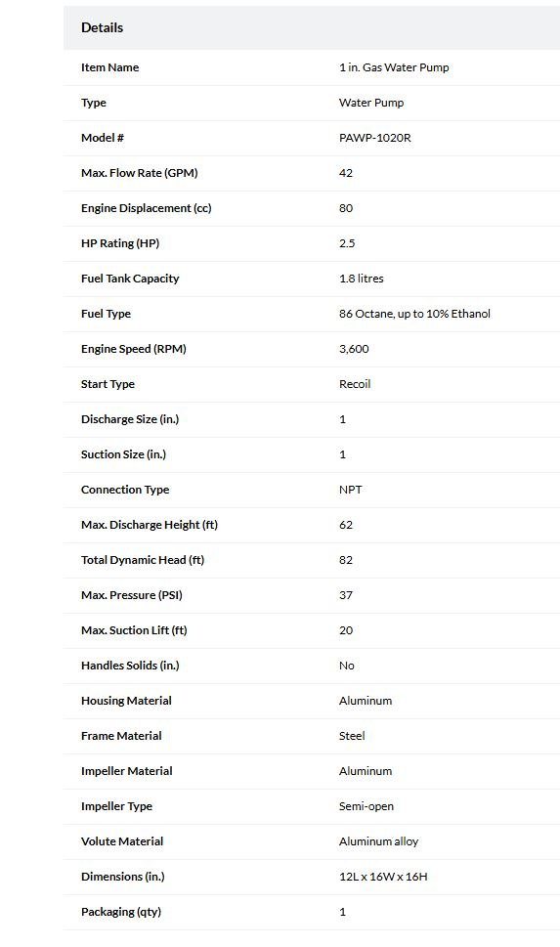Click the Engine Speed value 3,600
Screen dimensions: 560x947
[x=354, y=349]
